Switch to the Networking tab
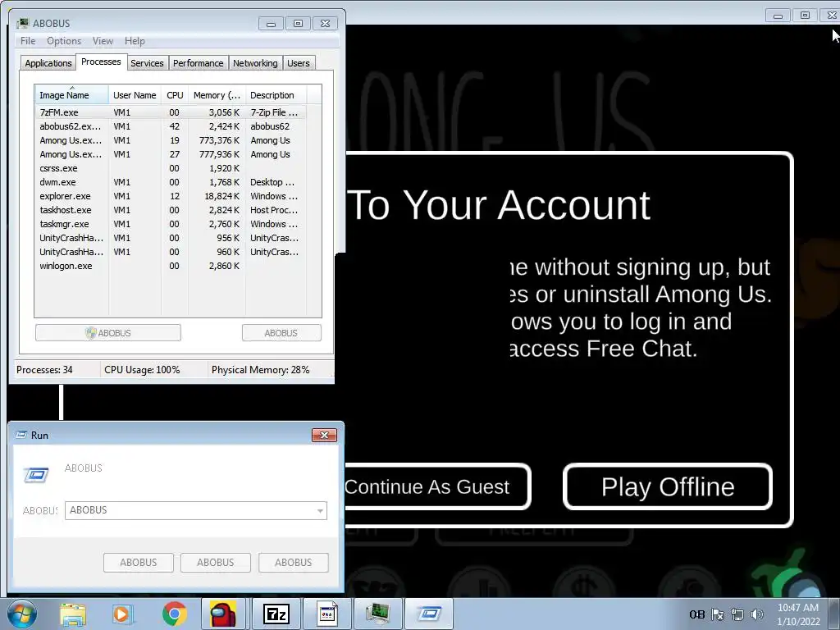Screen dimensions: 840x630 point(255,63)
